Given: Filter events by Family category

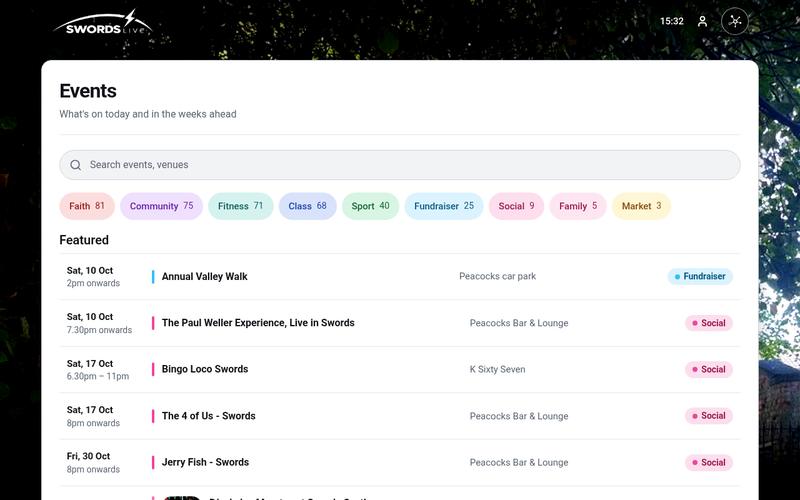Looking at the screenshot, I should coord(578,206).
